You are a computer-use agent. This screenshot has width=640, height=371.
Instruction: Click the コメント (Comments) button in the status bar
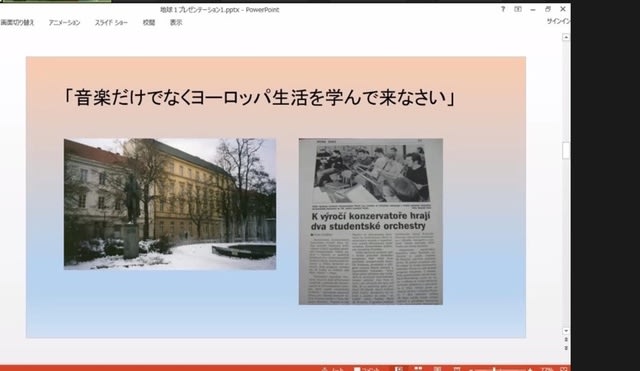(367, 369)
